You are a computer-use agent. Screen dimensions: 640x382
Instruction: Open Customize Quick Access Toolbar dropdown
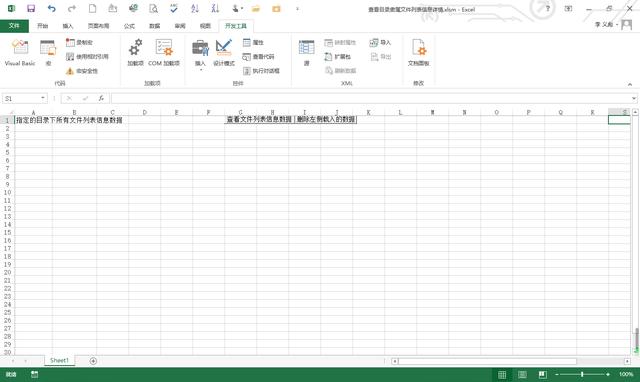(297, 9)
